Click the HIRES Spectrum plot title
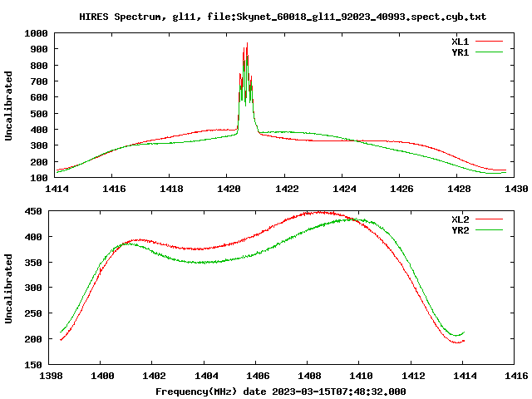532x399 pixels. [x=283, y=17]
